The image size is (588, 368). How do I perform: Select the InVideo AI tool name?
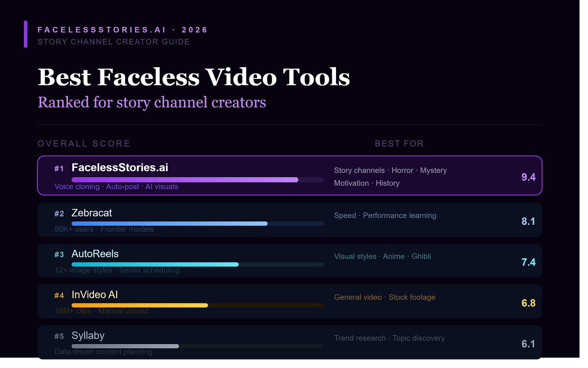95,295
